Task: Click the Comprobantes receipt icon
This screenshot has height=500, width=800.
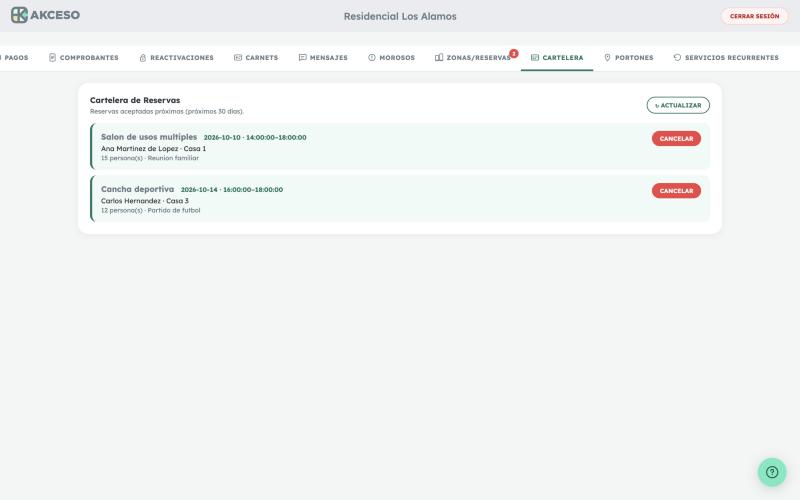Action: click(52, 58)
